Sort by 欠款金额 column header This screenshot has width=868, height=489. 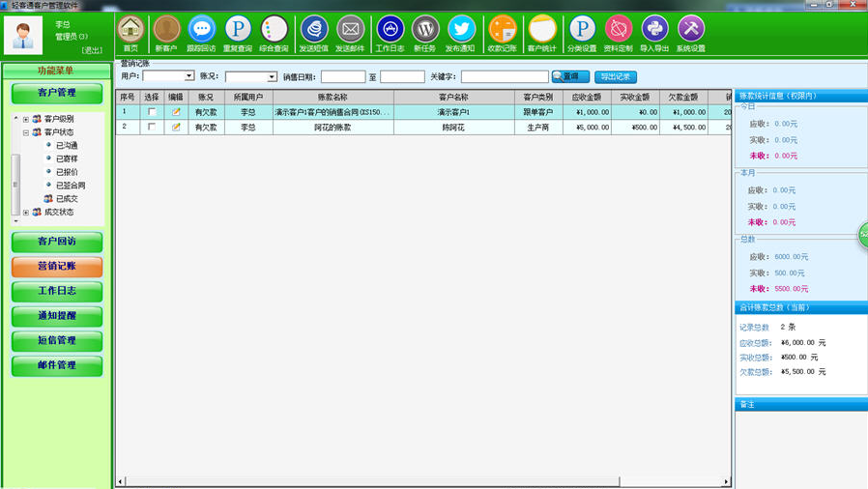683,97
